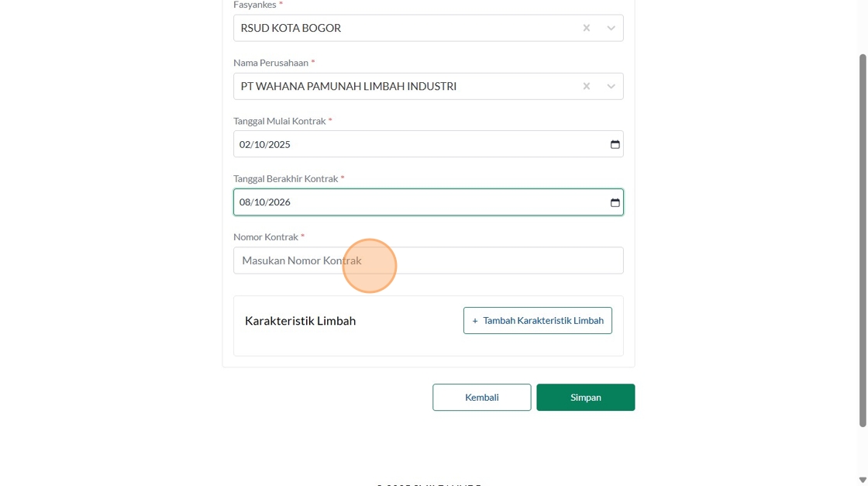Select month segment in Tanggal Berakhir Kontrak
The width and height of the screenshot is (868, 486).
[259, 202]
